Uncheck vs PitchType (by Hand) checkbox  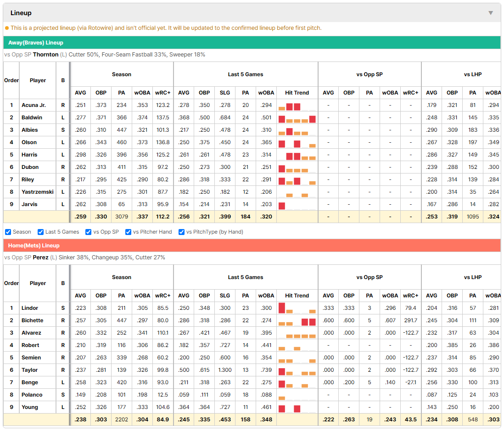[x=182, y=232]
